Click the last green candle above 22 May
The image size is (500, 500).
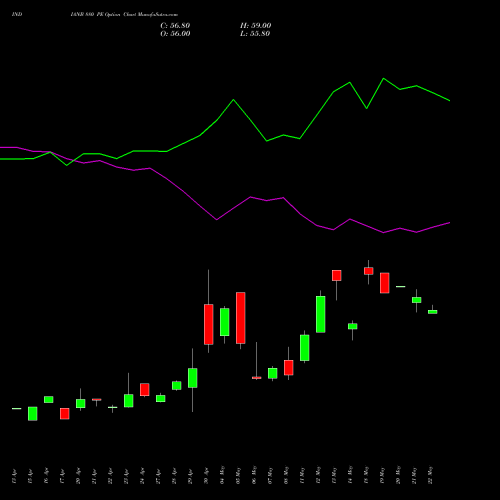pyautogui.click(x=433, y=312)
